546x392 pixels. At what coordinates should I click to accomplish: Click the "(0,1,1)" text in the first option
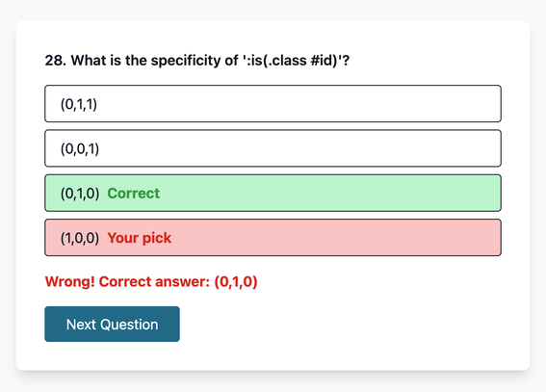[79, 104]
